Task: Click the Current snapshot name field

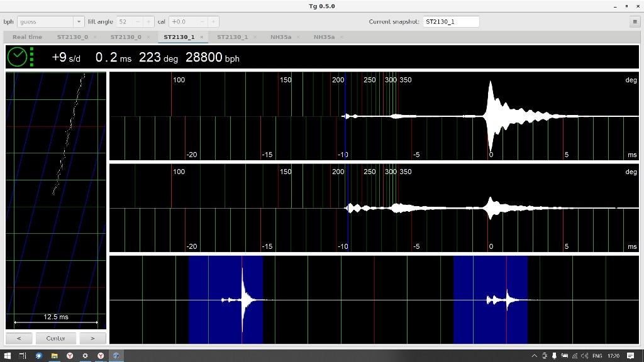Action: click(450, 21)
